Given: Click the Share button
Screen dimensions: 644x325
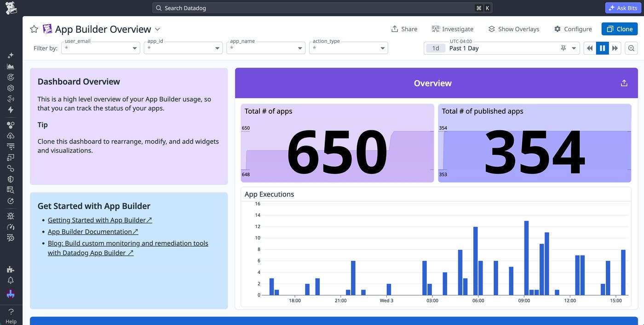Looking at the screenshot, I should [404, 29].
